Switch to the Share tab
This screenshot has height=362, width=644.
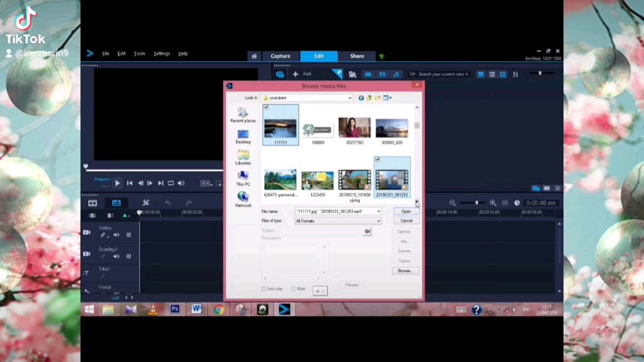point(357,56)
